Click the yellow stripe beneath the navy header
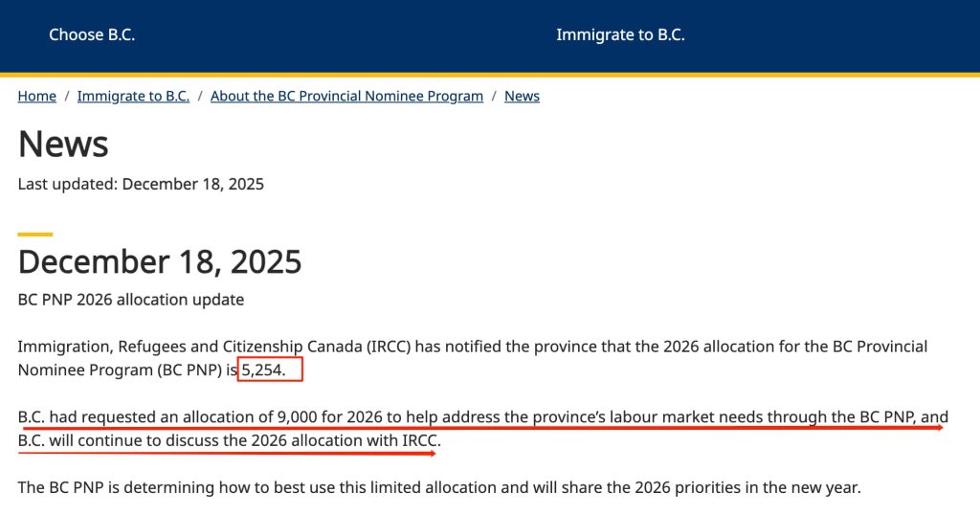 [490, 74]
